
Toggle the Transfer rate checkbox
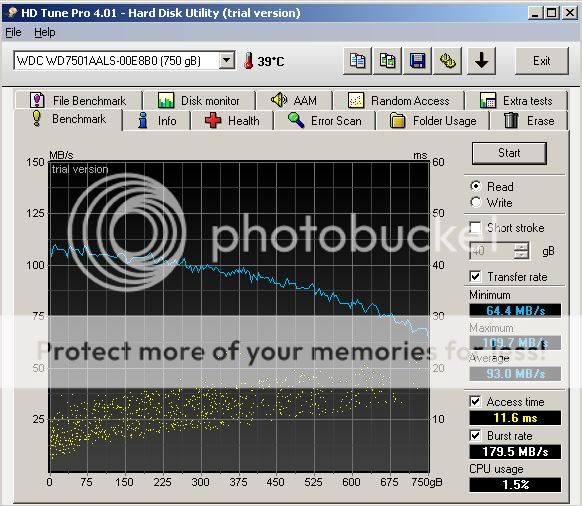pyautogui.click(x=475, y=277)
